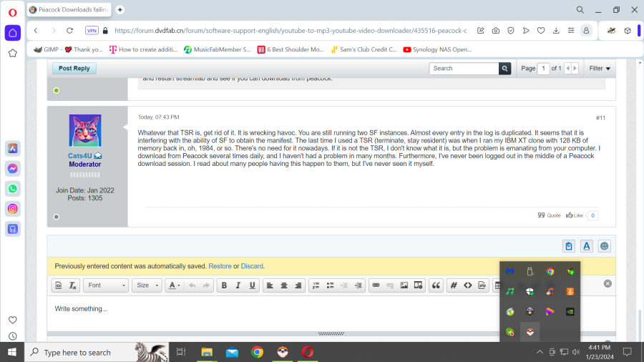Toggle the advanced editor toolbar (A icon)

[x=587, y=246]
